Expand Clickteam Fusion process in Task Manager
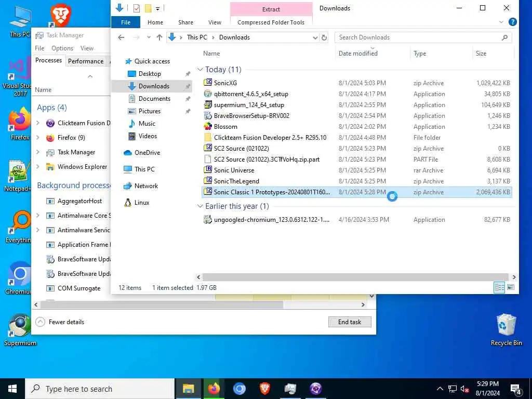Viewport: 532px width, 399px height. pos(38,123)
